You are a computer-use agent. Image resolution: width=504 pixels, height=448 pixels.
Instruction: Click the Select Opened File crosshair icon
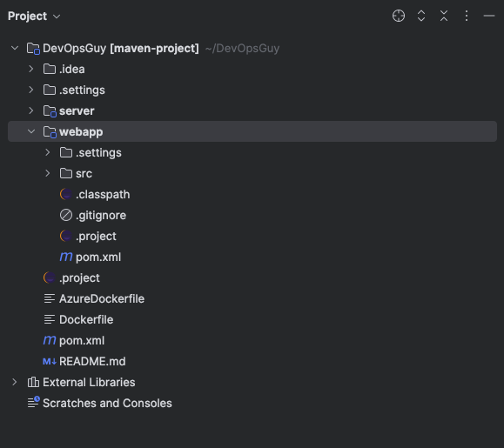point(399,16)
